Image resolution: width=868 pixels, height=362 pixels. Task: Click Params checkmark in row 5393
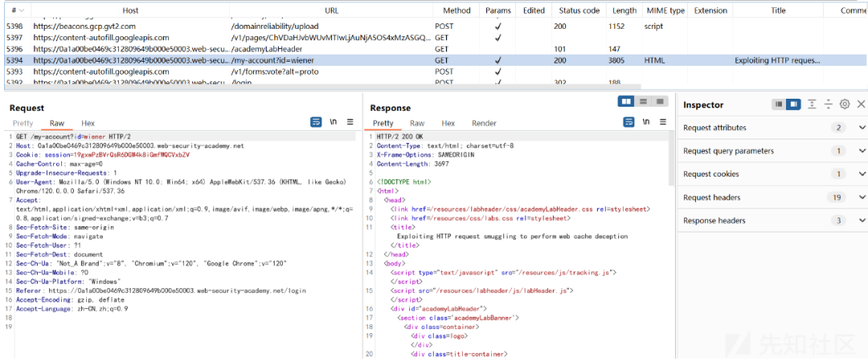[x=498, y=71]
